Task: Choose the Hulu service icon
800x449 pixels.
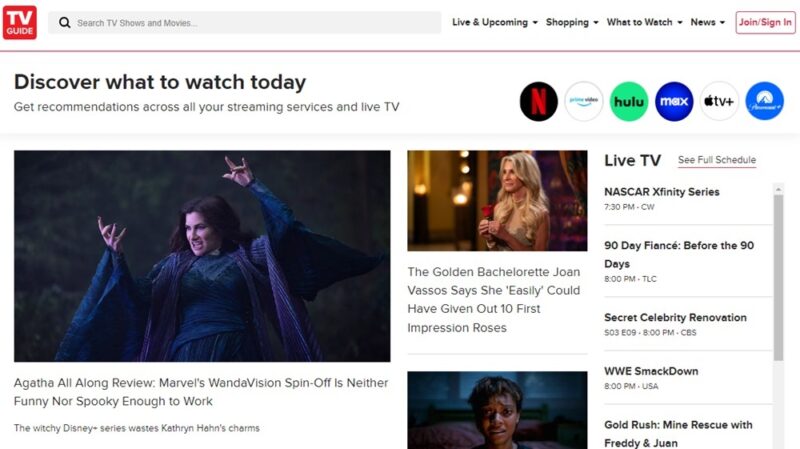Action: coord(629,101)
